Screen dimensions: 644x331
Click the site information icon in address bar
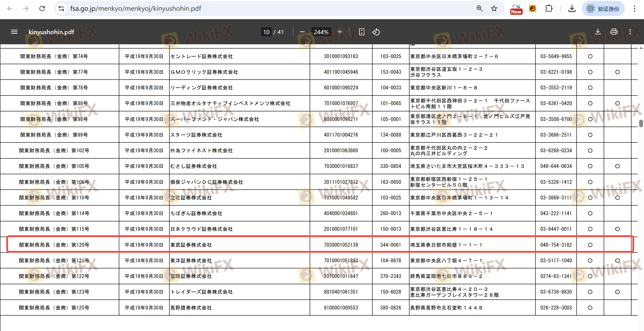tap(61, 8)
